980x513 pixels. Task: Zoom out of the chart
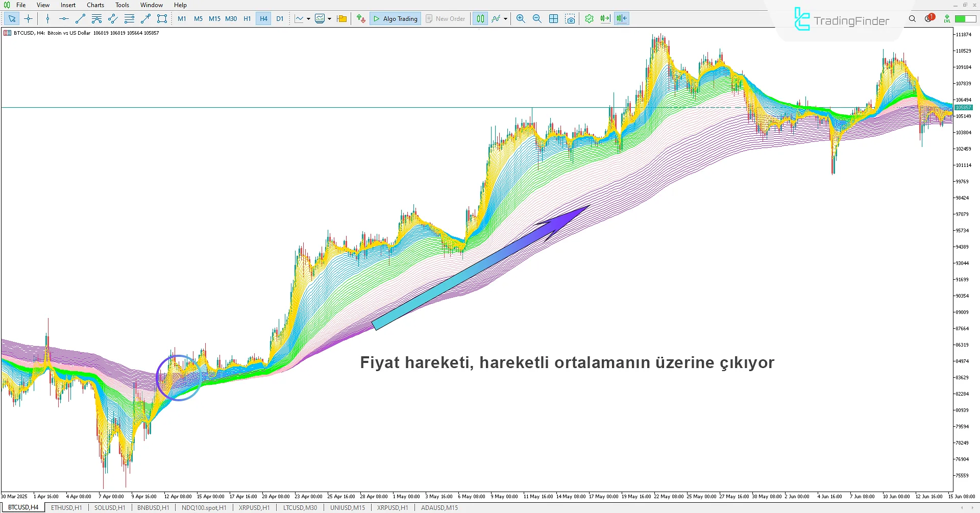coord(537,18)
